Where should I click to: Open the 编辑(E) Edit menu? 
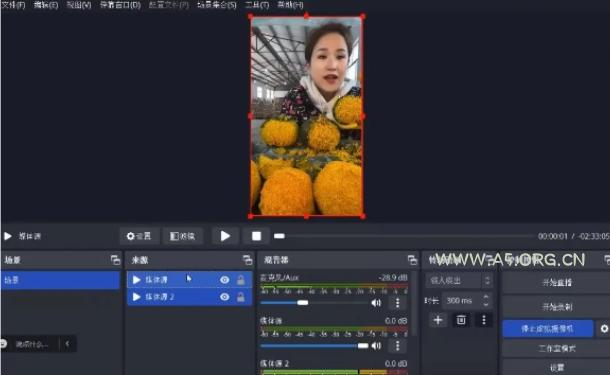pyautogui.click(x=46, y=5)
